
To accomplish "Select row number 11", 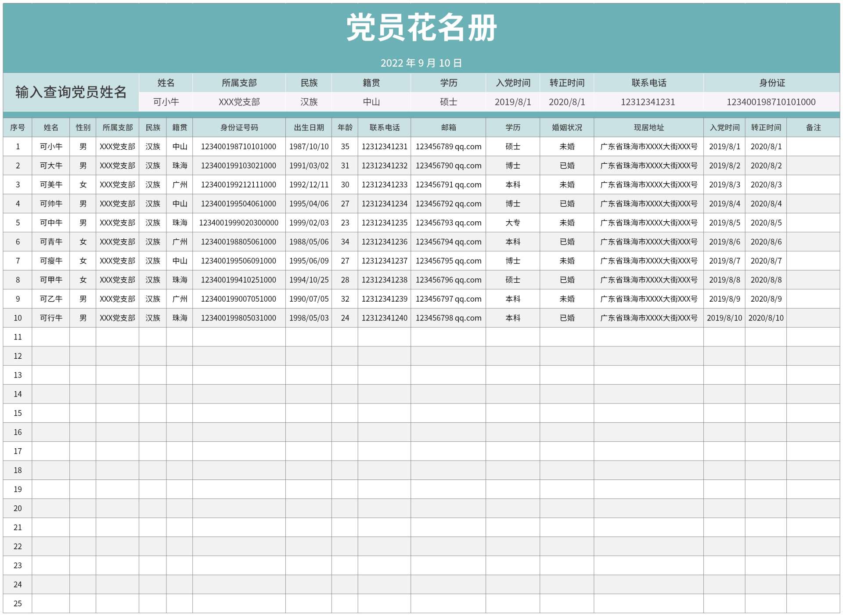I will point(18,337).
